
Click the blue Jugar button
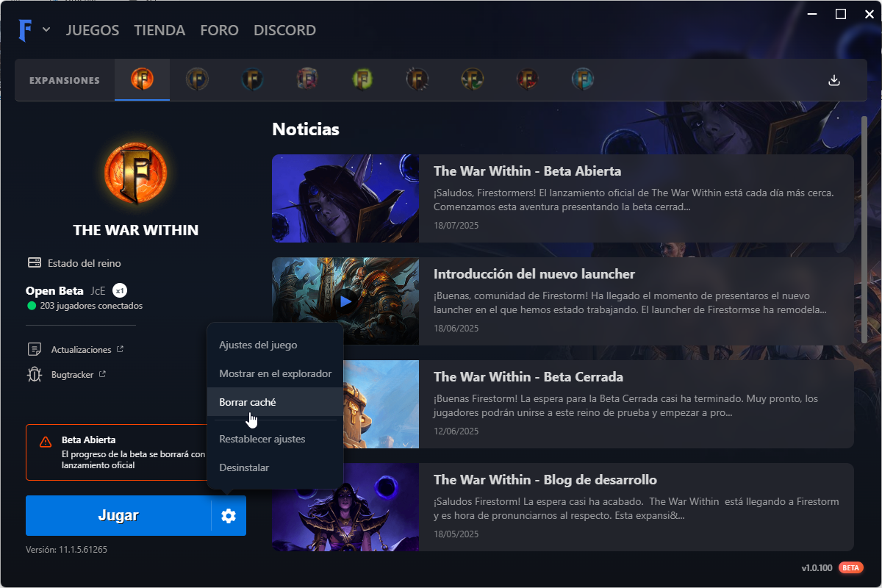point(118,516)
